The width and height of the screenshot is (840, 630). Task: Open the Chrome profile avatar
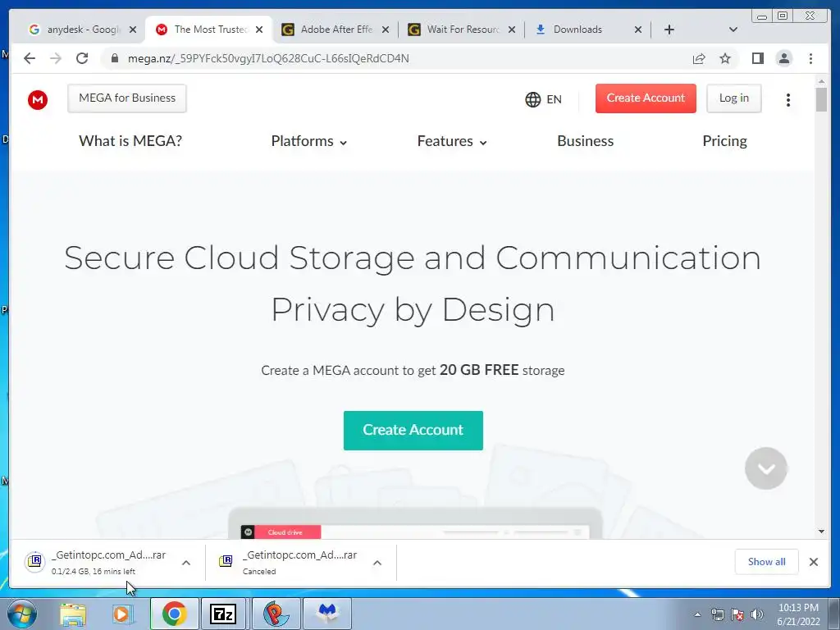(x=783, y=58)
